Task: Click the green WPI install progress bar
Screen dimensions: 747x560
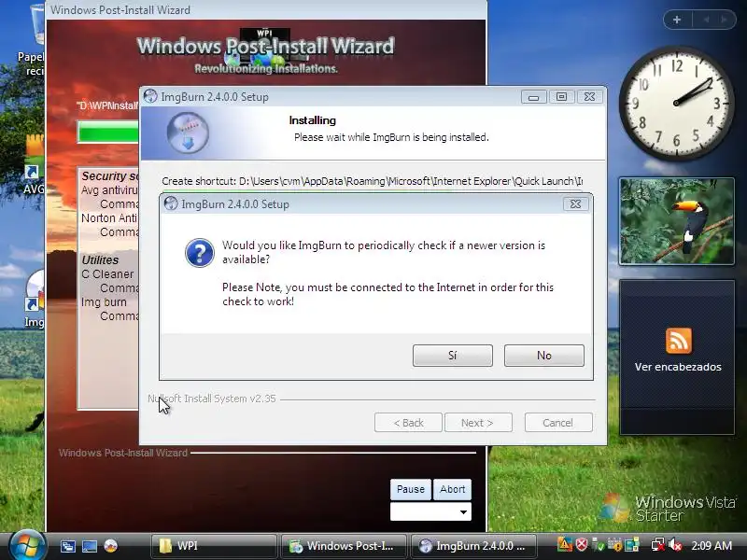Action: click(x=108, y=132)
